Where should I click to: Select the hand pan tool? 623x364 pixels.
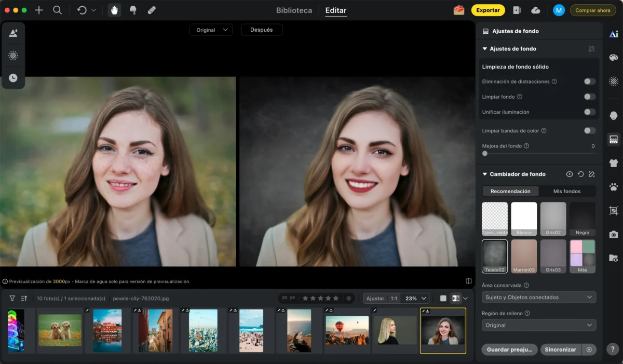coord(114,10)
